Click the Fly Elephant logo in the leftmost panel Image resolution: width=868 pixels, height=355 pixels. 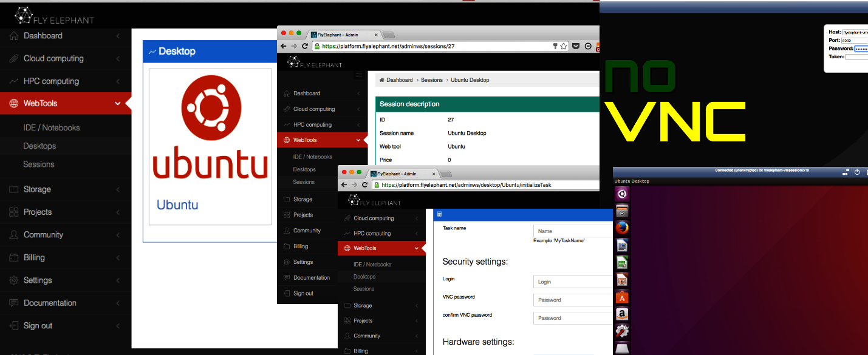[54, 15]
